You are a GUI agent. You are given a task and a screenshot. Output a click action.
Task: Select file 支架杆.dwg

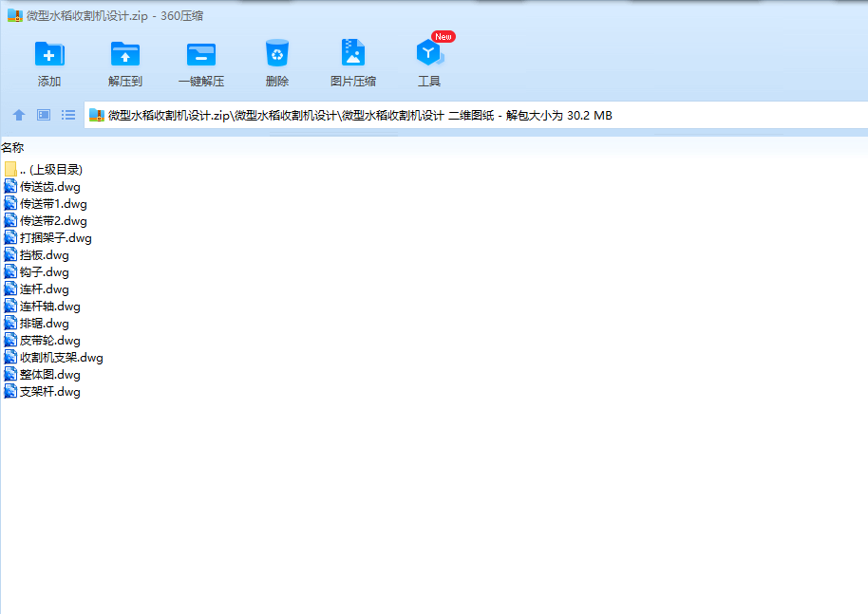tap(42, 392)
